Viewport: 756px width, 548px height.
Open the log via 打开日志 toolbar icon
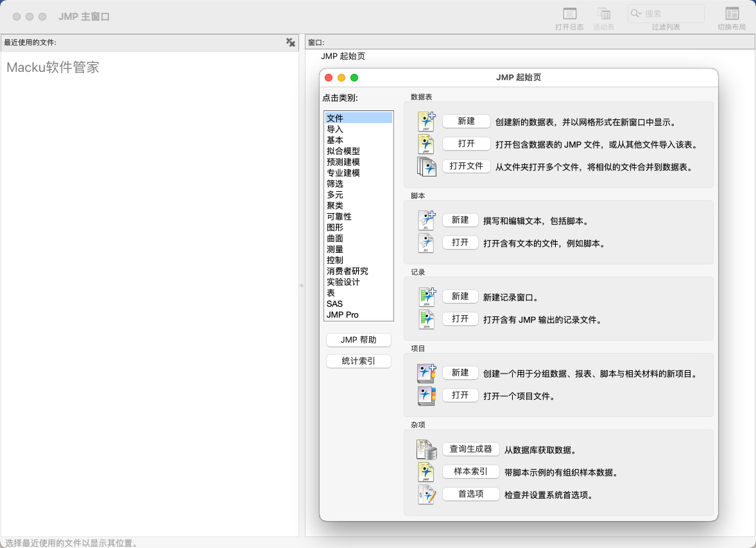pos(569,14)
